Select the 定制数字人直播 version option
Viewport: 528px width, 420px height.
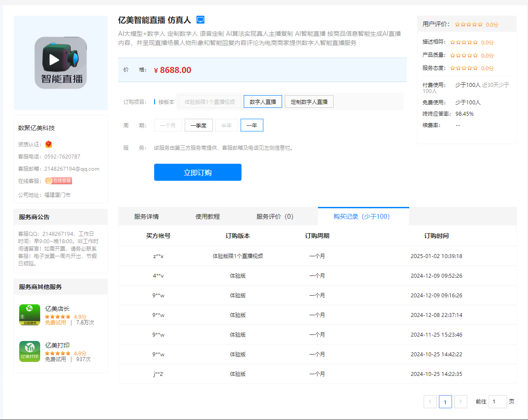(309, 102)
